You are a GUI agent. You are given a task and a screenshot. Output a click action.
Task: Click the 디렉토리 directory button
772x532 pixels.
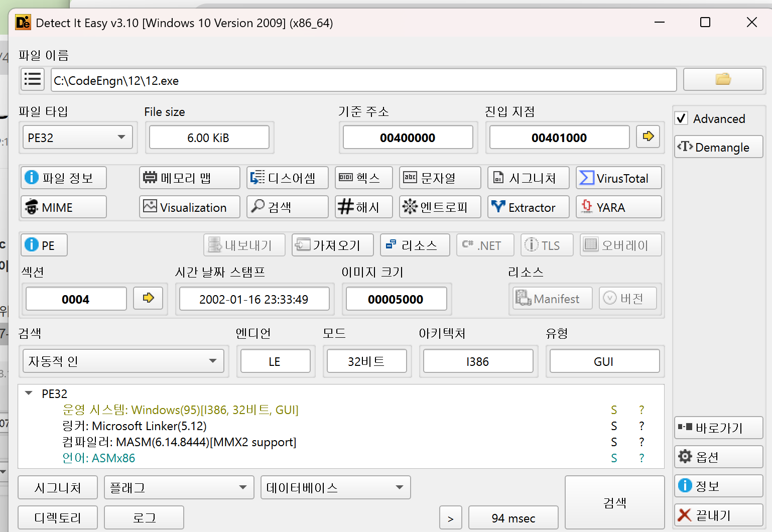coord(58,517)
